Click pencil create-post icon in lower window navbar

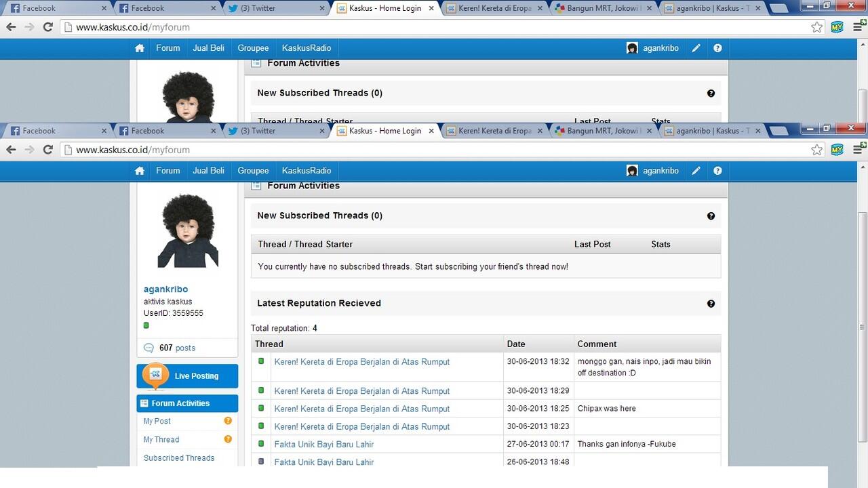[x=696, y=171]
